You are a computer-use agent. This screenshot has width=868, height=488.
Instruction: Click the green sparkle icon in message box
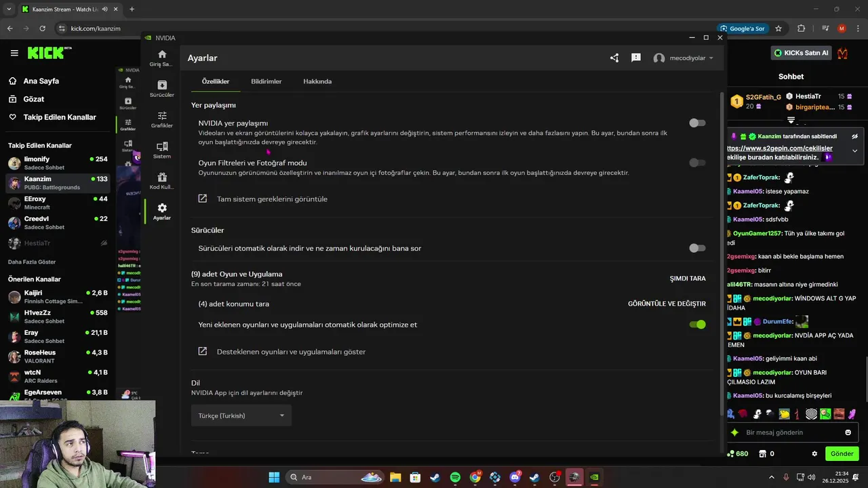click(734, 432)
